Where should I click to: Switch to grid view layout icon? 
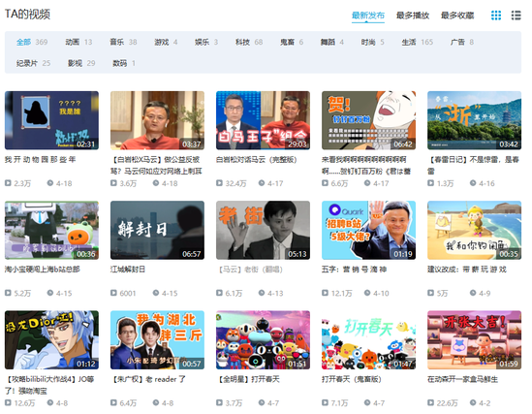click(x=496, y=16)
